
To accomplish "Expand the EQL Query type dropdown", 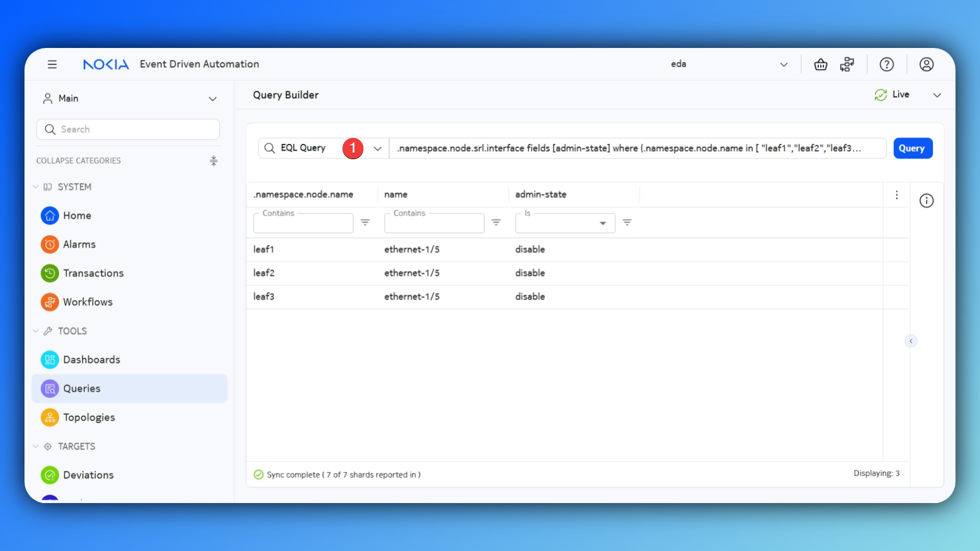I will (378, 148).
